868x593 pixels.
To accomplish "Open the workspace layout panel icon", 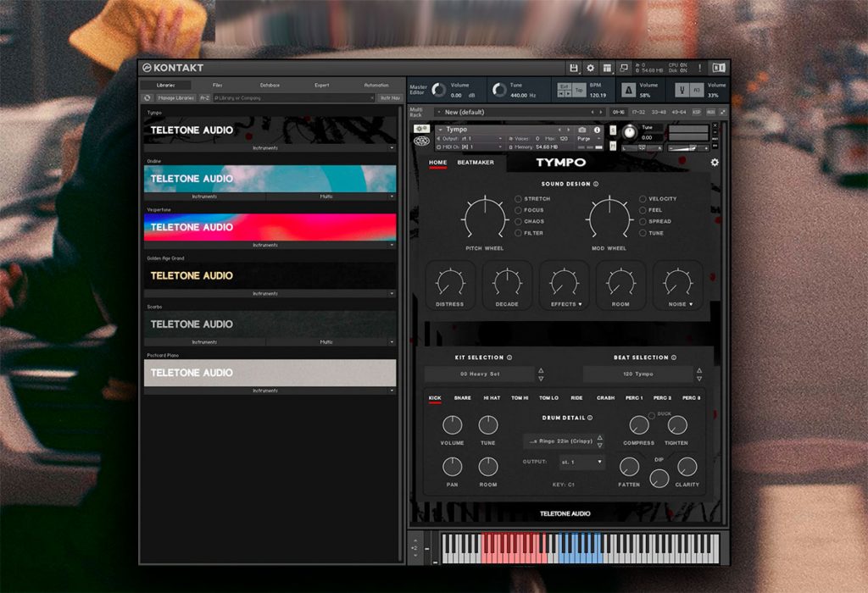I will coord(607,68).
